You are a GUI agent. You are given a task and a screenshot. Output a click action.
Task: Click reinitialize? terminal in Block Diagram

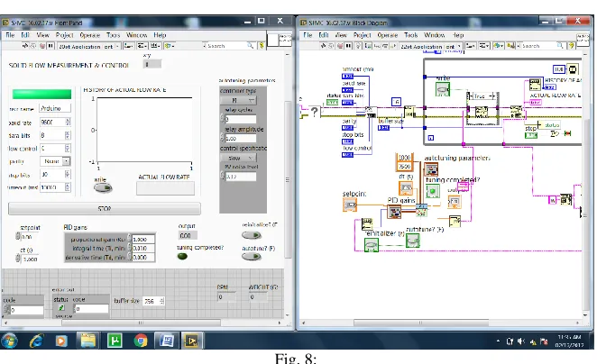[372, 244]
